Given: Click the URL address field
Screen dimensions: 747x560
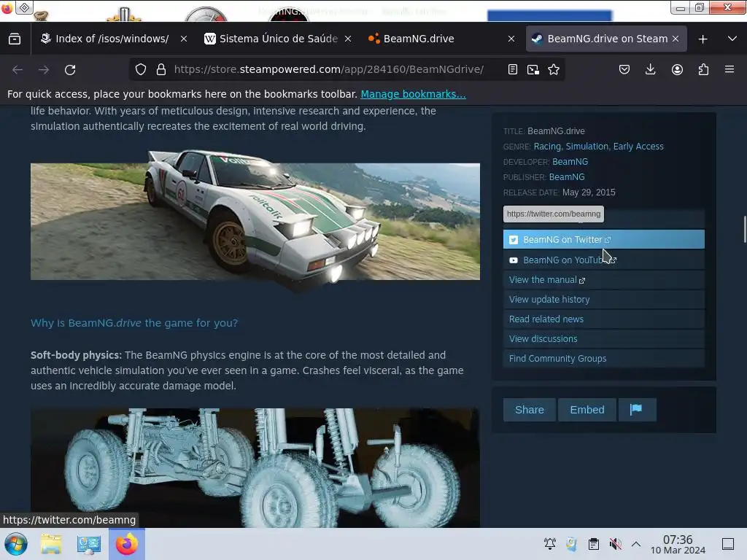Looking at the screenshot, I should [x=329, y=69].
